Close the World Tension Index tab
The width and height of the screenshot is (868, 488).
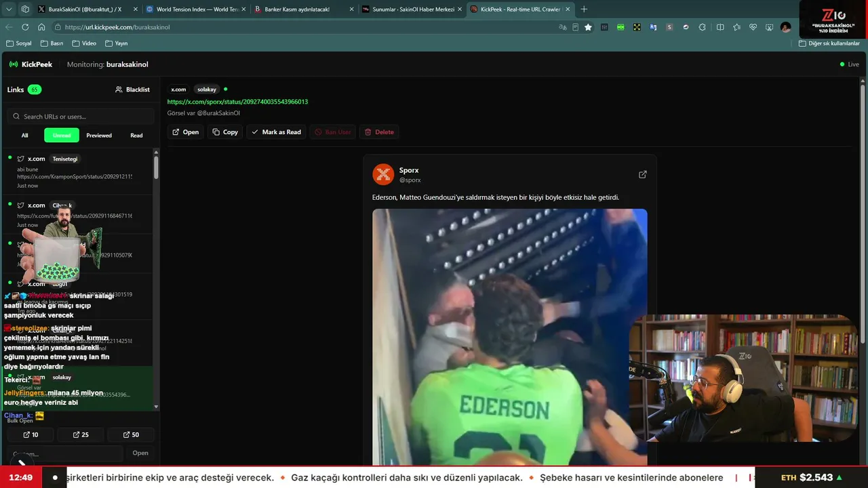tap(243, 9)
